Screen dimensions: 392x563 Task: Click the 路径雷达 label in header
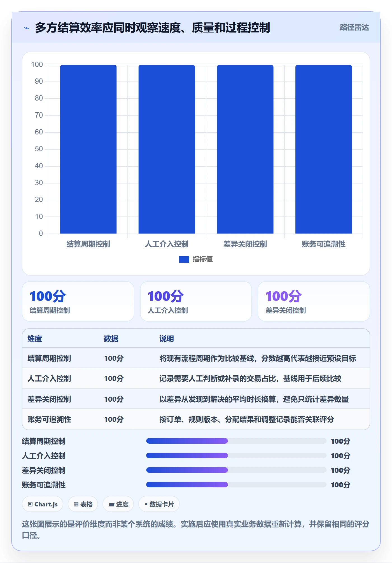coord(354,27)
